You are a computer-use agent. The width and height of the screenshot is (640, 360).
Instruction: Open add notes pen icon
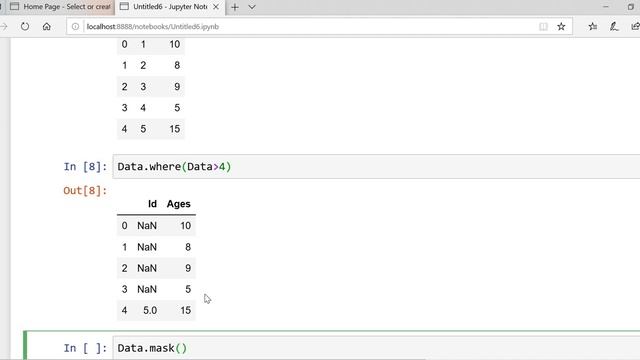pos(613,27)
